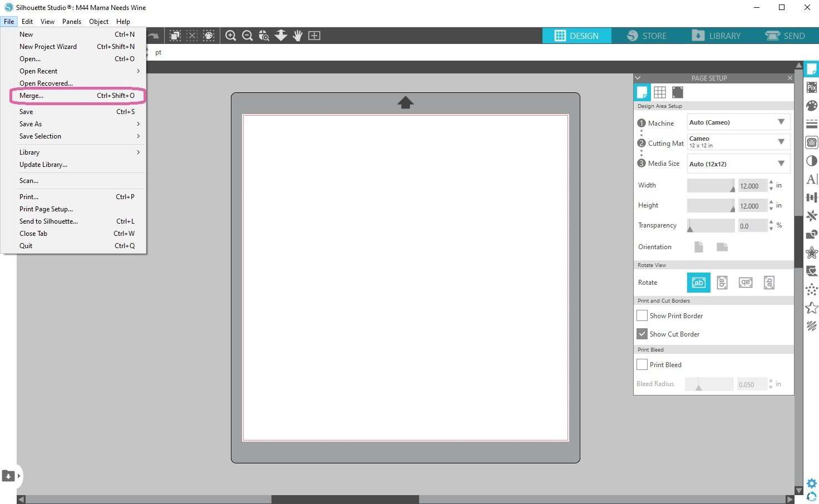This screenshot has height=504, width=819.
Task: Click the Height input field
Action: pyautogui.click(x=751, y=205)
